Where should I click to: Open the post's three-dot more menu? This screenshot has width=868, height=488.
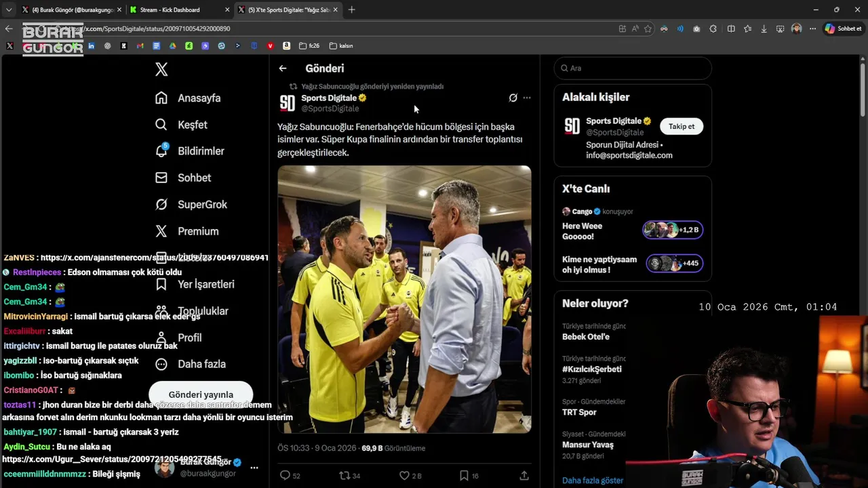coord(527,98)
